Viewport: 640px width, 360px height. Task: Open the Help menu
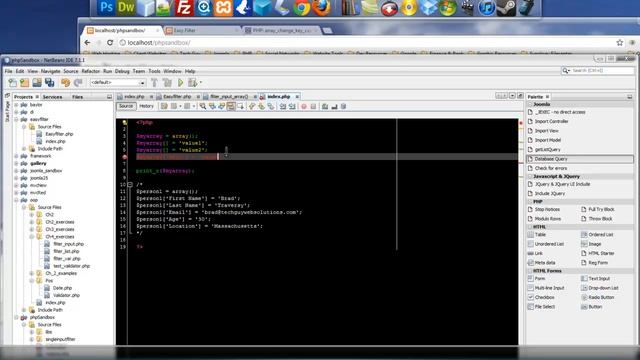pos(190,71)
